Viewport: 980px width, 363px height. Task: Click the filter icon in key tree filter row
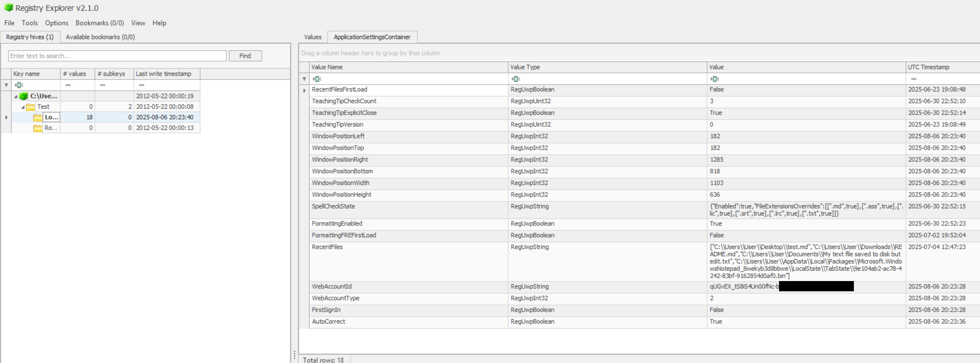[6, 85]
